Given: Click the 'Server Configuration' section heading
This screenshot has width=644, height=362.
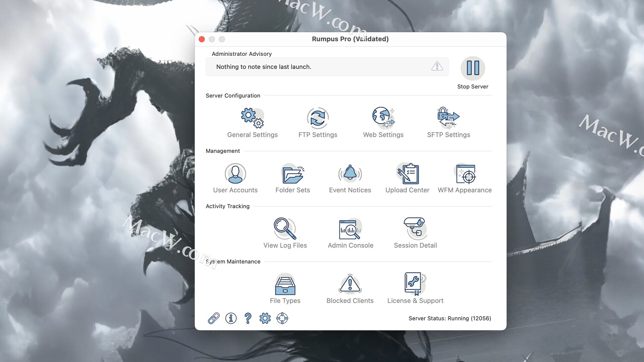Looking at the screenshot, I should (x=233, y=96).
